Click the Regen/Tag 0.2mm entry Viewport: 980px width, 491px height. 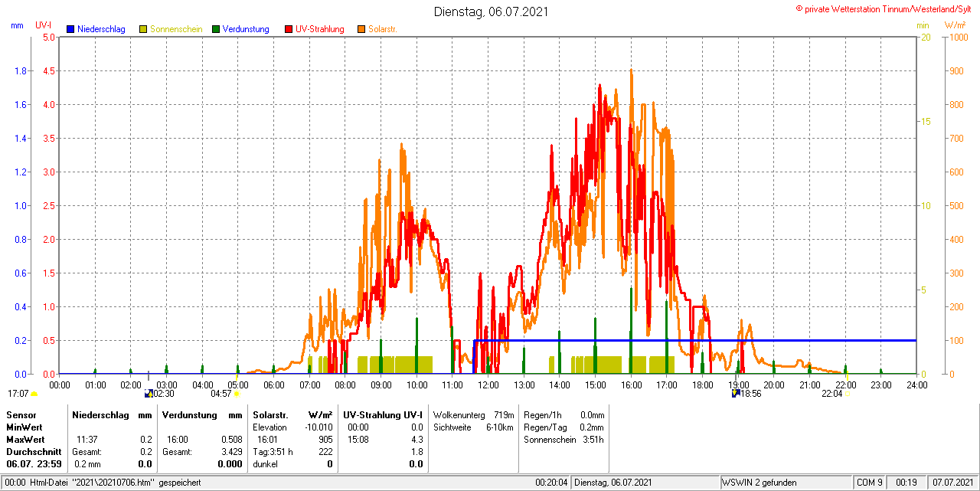click(563, 427)
